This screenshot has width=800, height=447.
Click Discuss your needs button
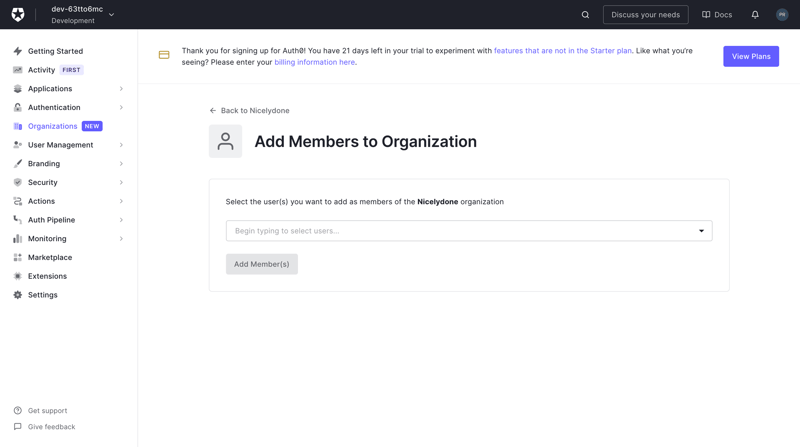click(x=645, y=15)
